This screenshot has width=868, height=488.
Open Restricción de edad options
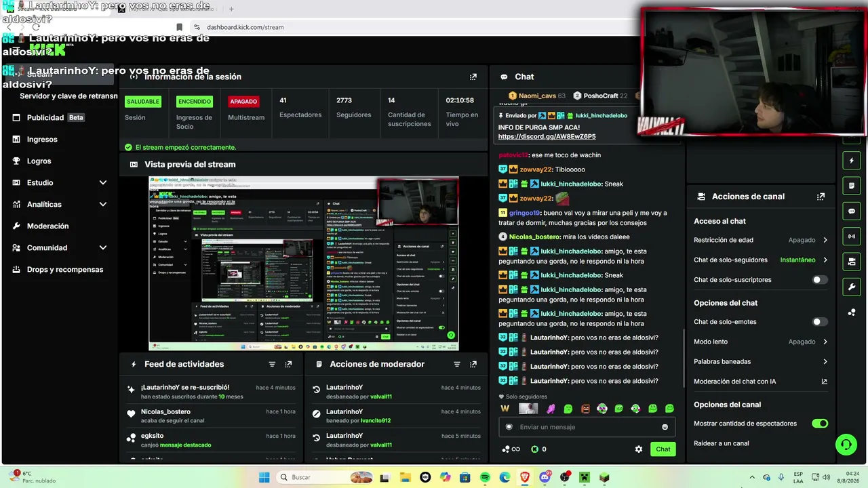click(x=761, y=240)
